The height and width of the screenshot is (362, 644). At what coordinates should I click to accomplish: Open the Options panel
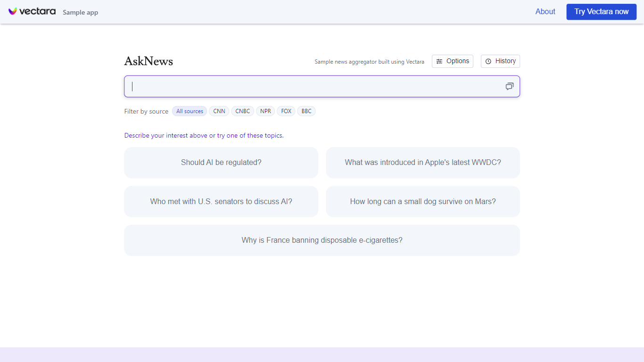[453, 61]
